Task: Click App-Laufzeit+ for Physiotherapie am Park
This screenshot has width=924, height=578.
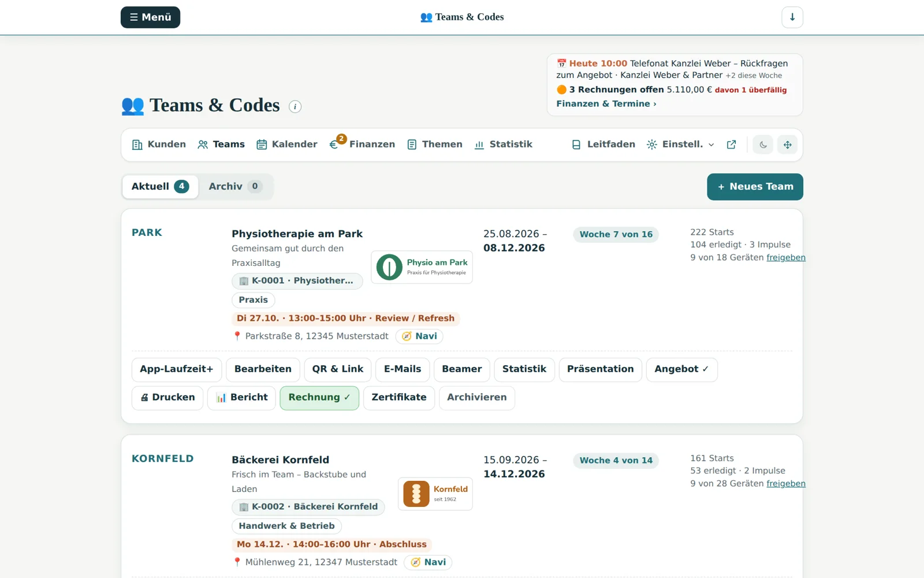Action: click(177, 369)
